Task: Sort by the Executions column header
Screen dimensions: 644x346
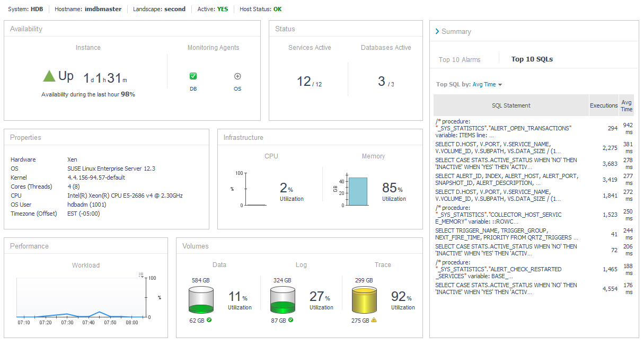Action: pos(604,105)
